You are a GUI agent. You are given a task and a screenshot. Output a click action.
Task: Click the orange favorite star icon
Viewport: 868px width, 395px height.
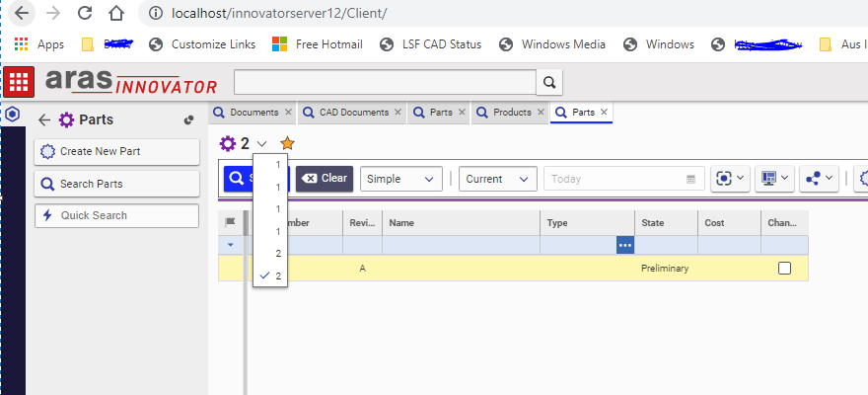coord(287,143)
